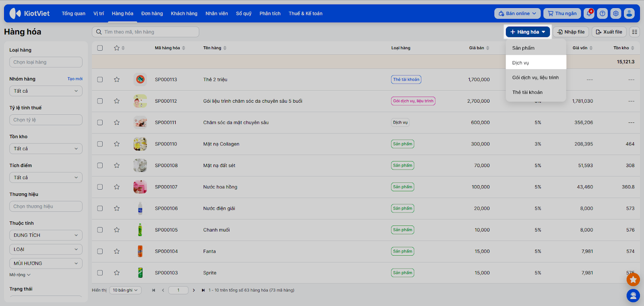The height and width of the screenshot is (306, 644).
Task: Open the chat support floating icon
Action: pyautogui.click(x=633, y=296)
